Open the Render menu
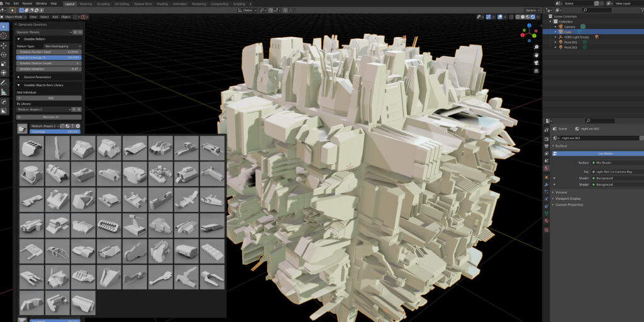The image size is (644, 322). [27, 3]
